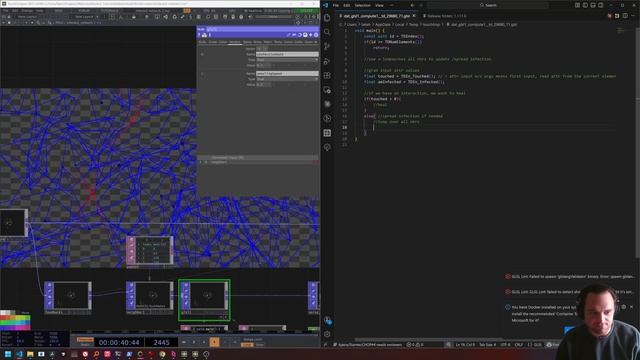The height and width of the screenshot is (360, 640).
Task: Open the View menu in VS Code
Action: 379,5
